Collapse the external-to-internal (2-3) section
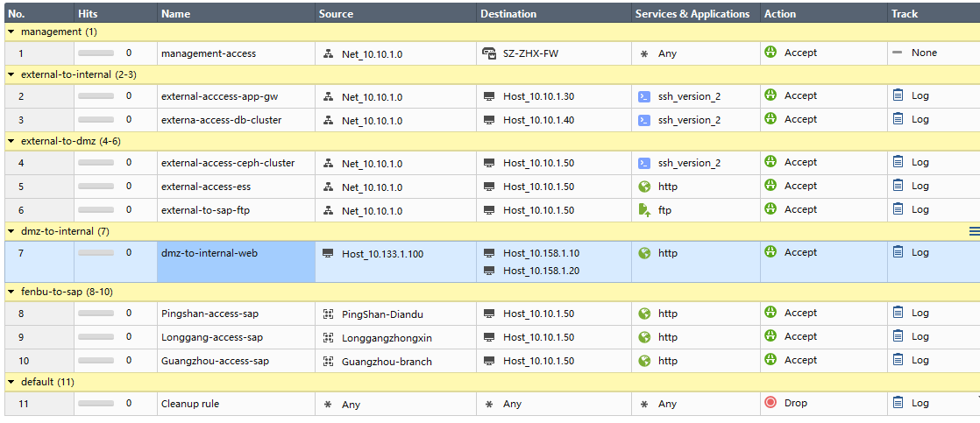The image size is (980, 423). (11, 74)
